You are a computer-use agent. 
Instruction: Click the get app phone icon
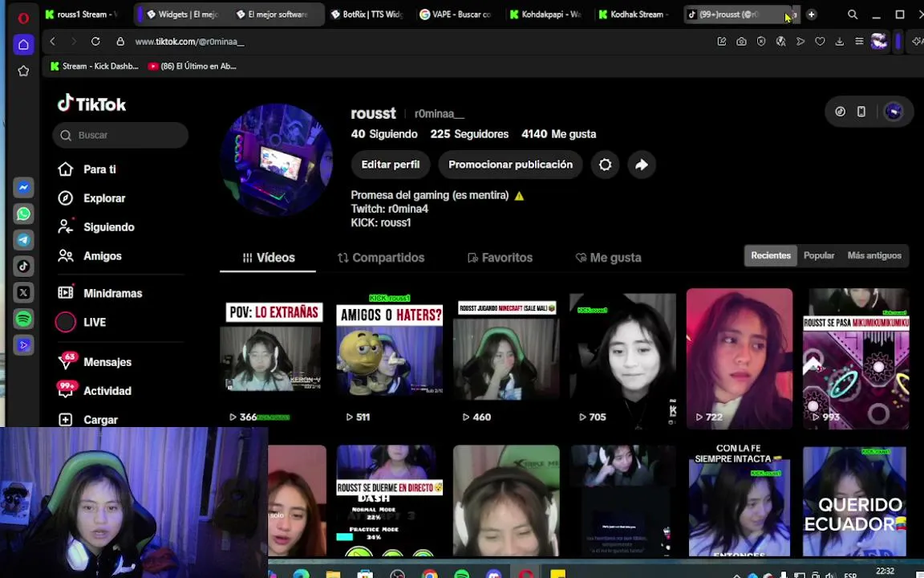[861, 112]
